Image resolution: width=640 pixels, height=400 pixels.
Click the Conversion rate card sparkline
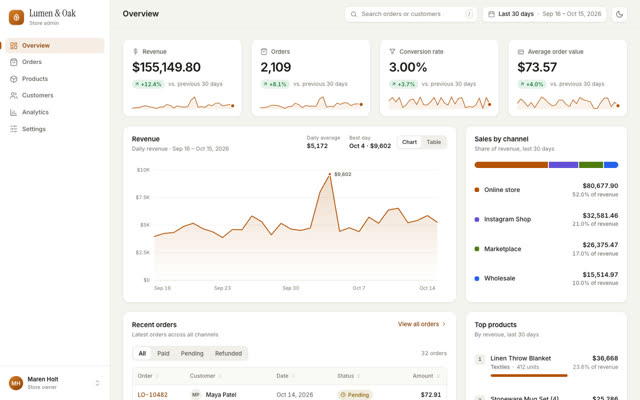coord(440,102)
